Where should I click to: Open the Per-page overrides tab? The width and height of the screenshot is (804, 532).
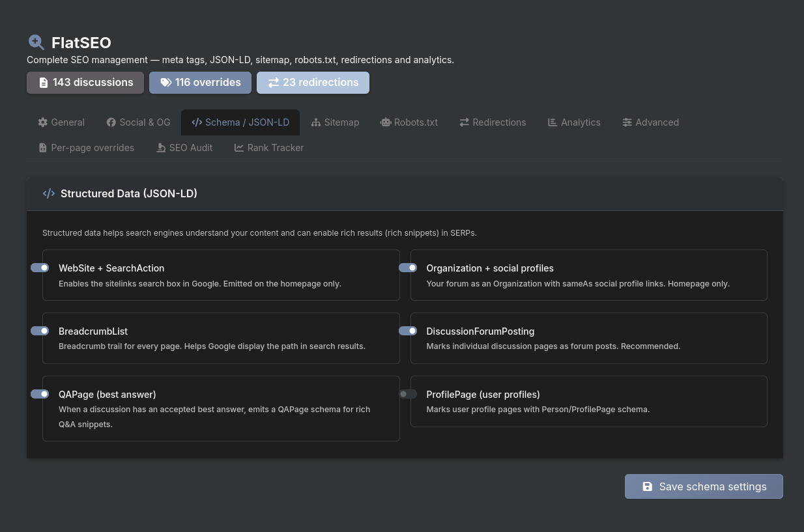tap(86, 148)
